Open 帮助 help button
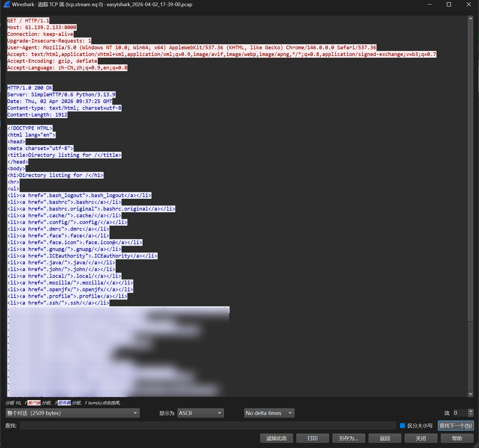The width and height of the screenshot is (479, 448). tap(457, 438)
